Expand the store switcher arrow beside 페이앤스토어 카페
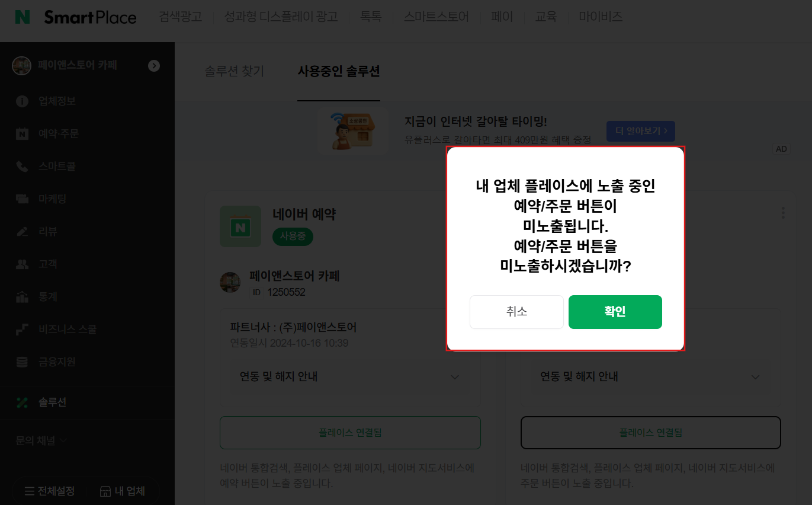 click(154, 66)
